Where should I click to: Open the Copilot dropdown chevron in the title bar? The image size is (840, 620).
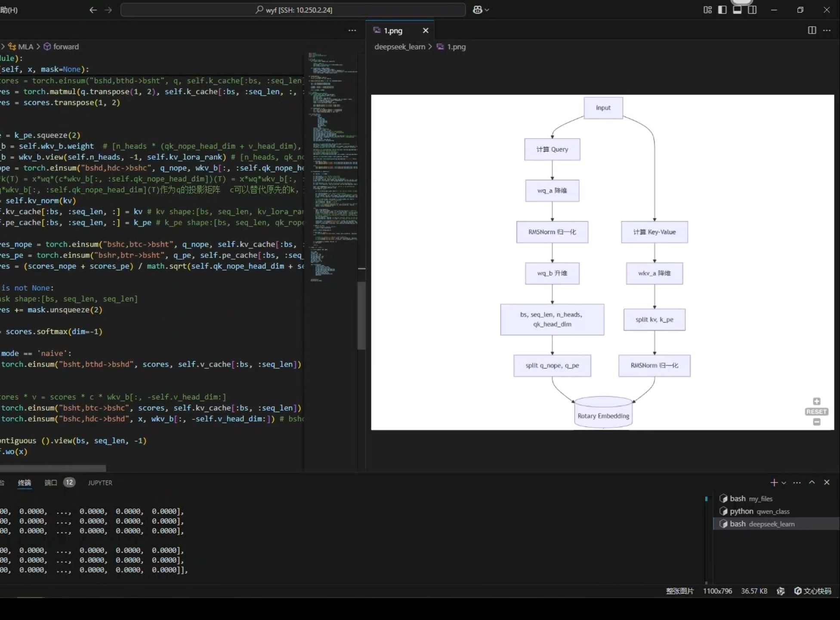click(x=487, y=10)
